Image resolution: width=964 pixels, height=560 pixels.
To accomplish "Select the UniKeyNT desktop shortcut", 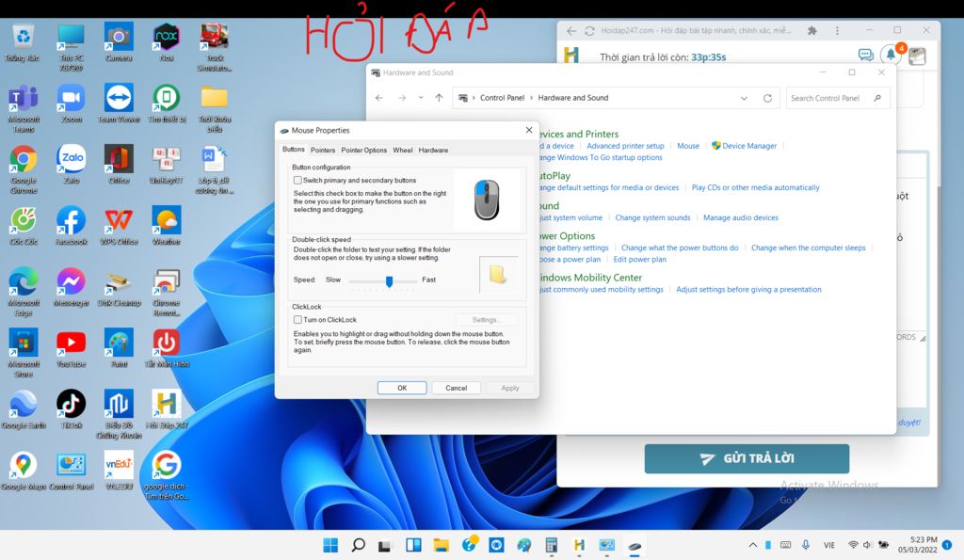I will tap(166, 165).
